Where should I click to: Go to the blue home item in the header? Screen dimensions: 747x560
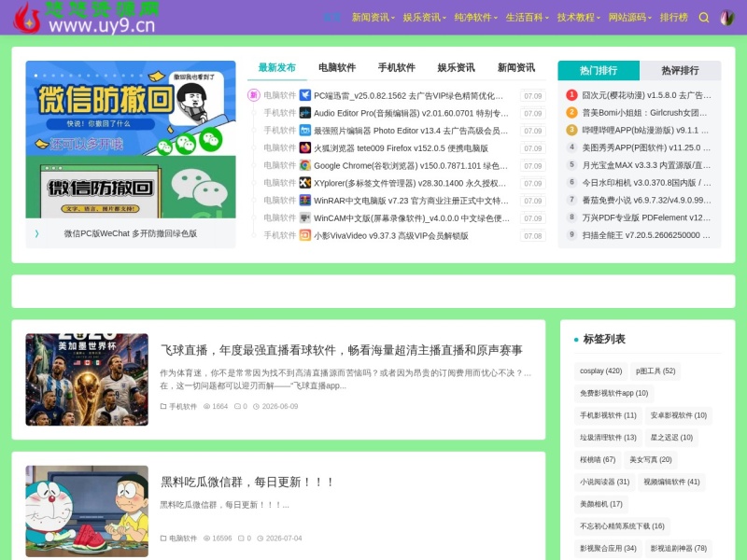332,18
